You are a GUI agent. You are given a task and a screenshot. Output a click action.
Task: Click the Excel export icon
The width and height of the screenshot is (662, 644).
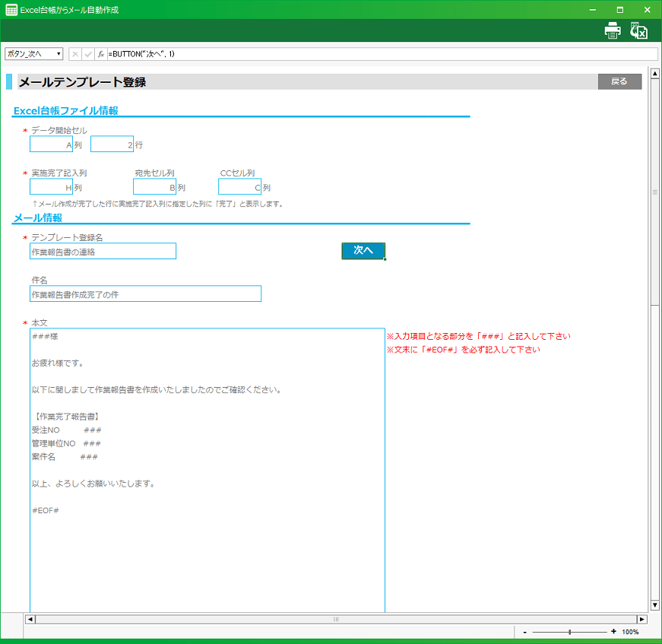[x=638, y=31]
